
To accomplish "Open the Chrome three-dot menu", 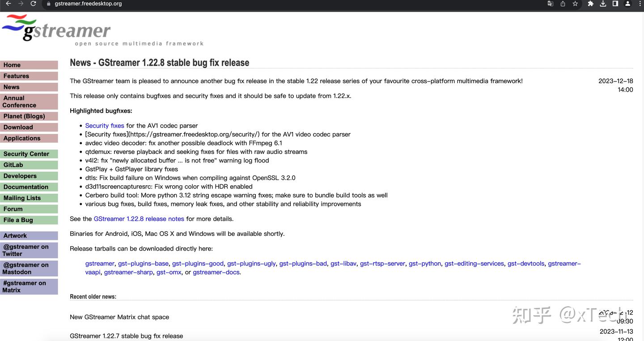I will point(640,4).
